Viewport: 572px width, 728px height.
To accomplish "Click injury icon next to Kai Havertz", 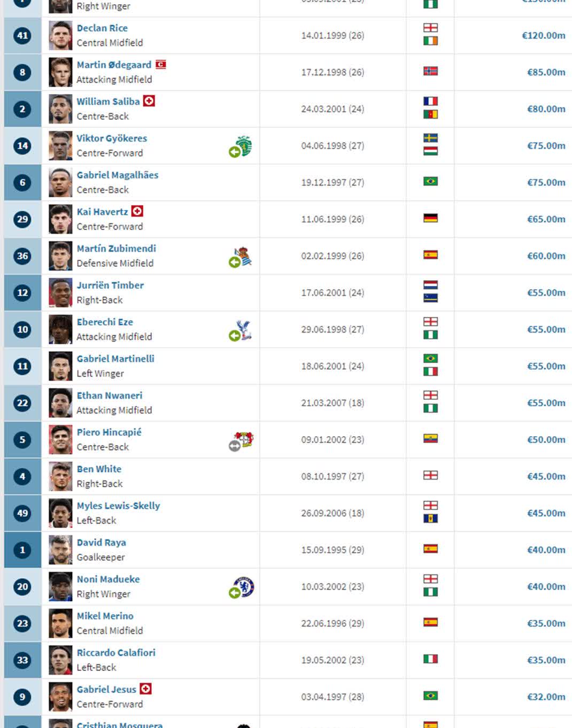I will point(137,211).
